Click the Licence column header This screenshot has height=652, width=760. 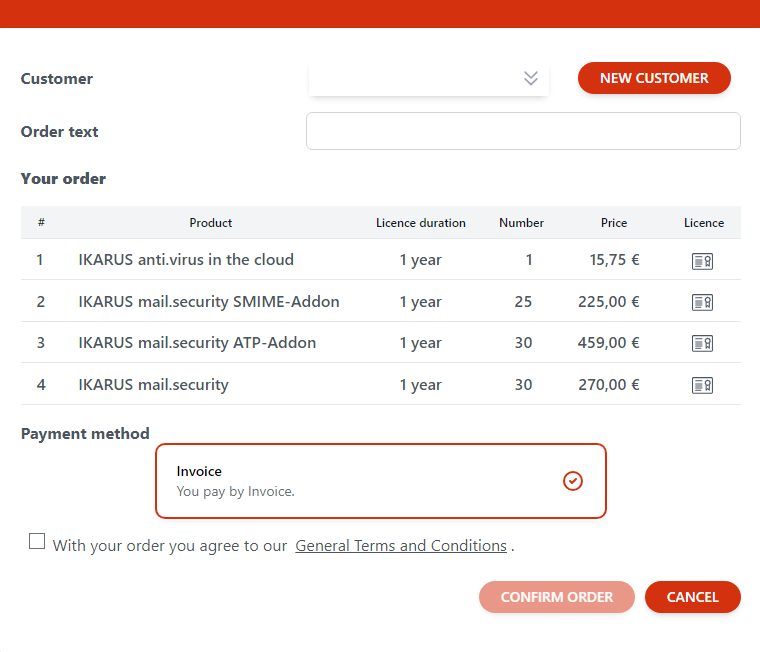[x=704, y=223]
